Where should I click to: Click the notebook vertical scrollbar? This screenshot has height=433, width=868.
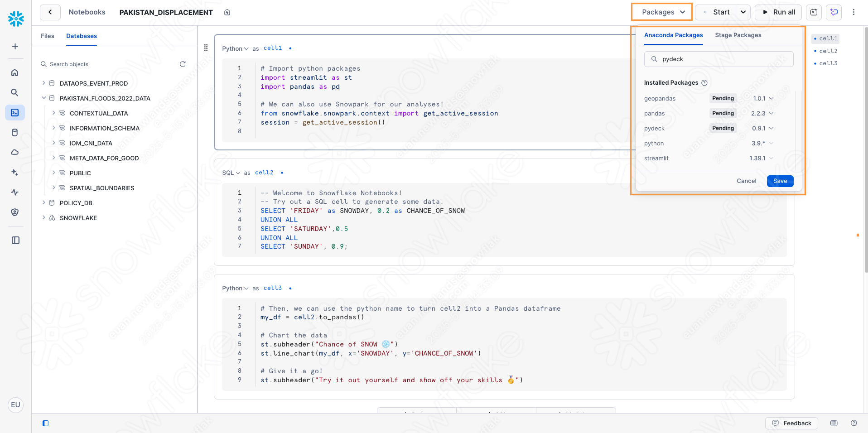pos(865,149)
